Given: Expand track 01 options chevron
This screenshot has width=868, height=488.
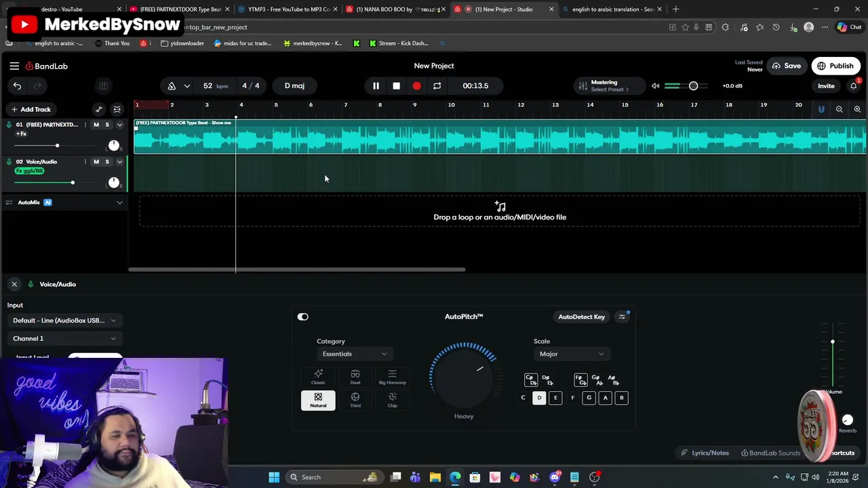Looking at the screenshot, I should click(119, 125).
